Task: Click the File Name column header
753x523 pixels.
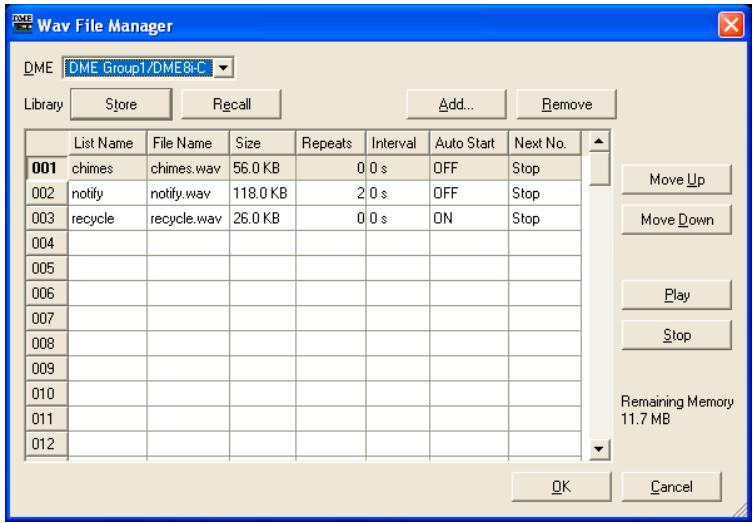Action: [x=188, y=143]
